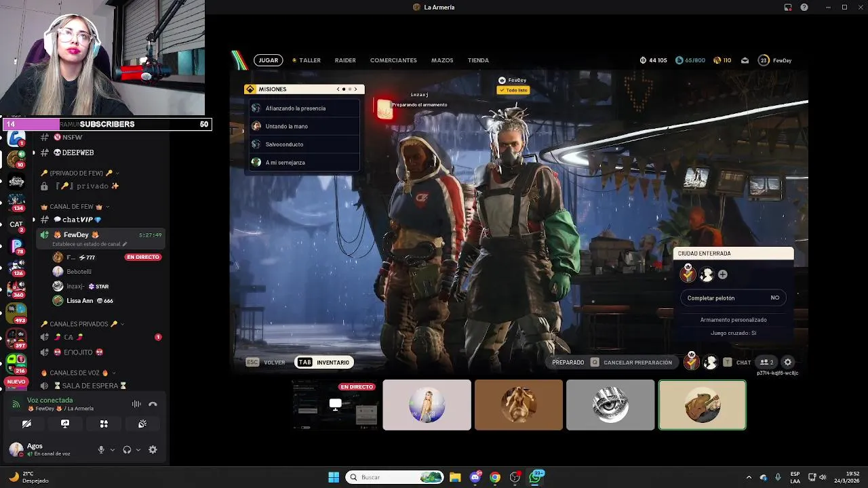Toggle Juego cruzado setting
The width and height of the screenshot is (868, 488).
tap(733, 333)
